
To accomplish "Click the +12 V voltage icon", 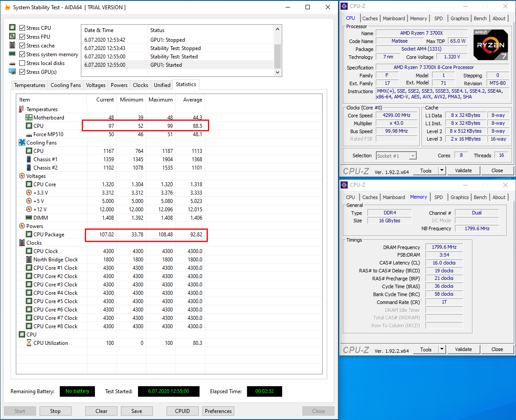I will (x=29, y=209).
